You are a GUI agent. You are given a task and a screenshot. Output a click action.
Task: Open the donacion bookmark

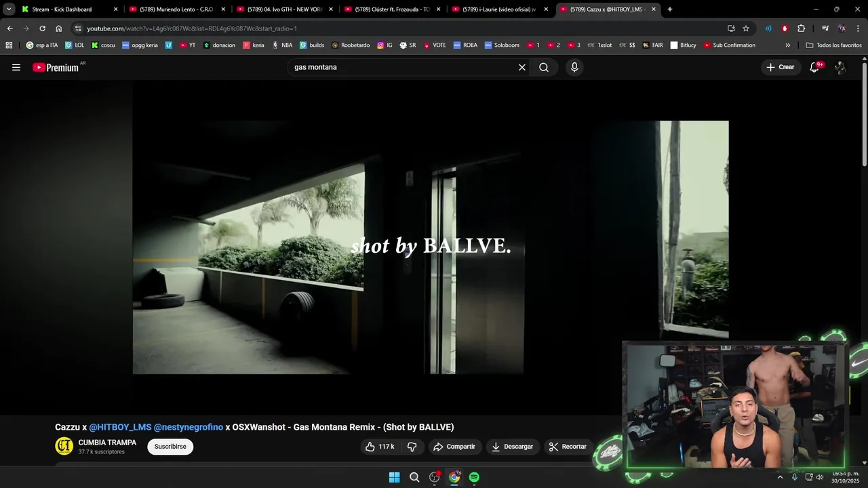[219, 45]
